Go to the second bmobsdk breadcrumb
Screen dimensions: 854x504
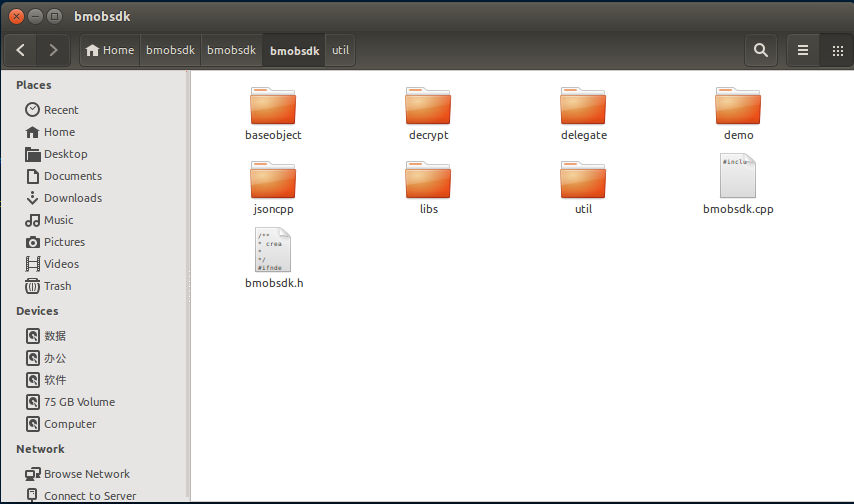pyautogui.click(x=231, y=50)
